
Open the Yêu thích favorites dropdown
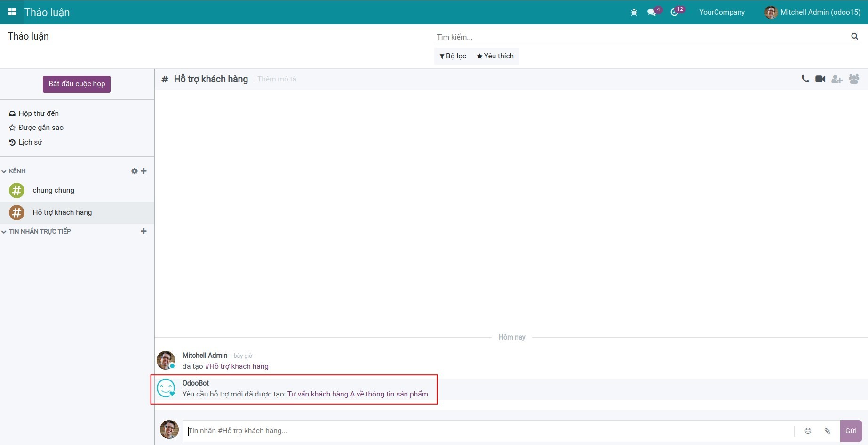[x=495, y=56]
